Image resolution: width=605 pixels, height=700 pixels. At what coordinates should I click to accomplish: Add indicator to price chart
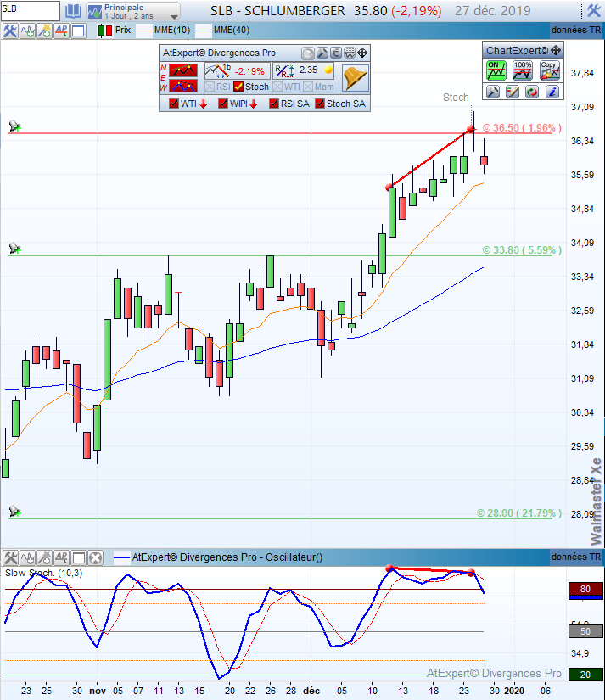pos(27,31)
